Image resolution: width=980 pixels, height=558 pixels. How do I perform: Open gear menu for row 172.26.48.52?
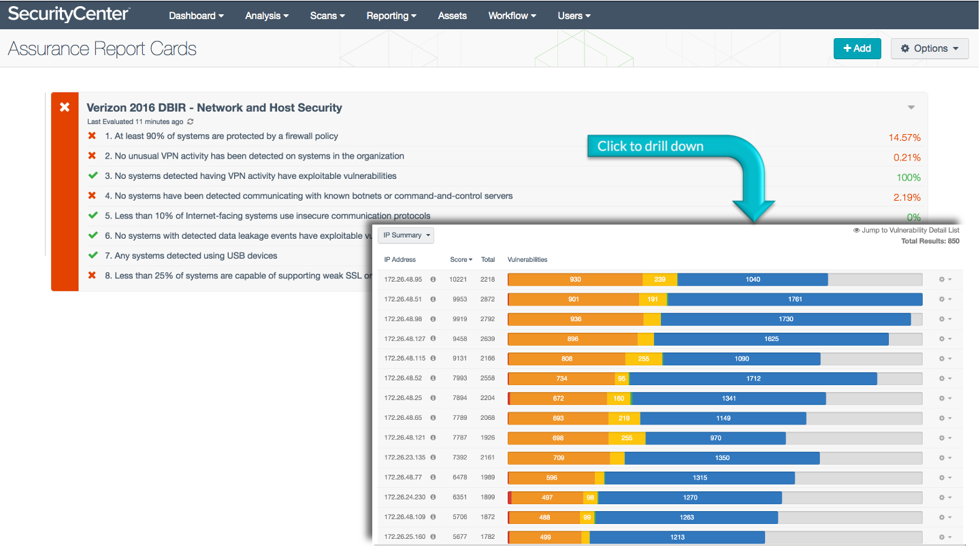tap(945, 378)
